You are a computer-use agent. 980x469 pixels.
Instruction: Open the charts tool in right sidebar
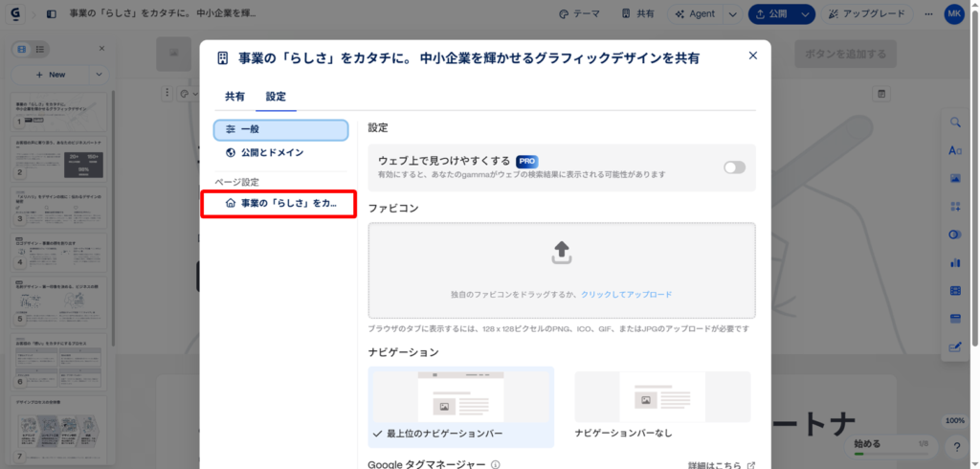954,262
